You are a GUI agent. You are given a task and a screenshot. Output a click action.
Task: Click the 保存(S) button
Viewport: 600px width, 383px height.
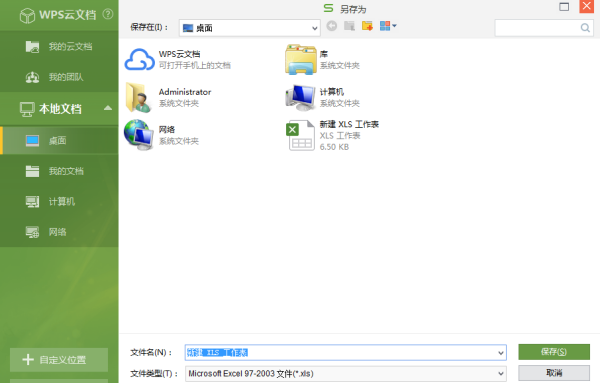554,352
